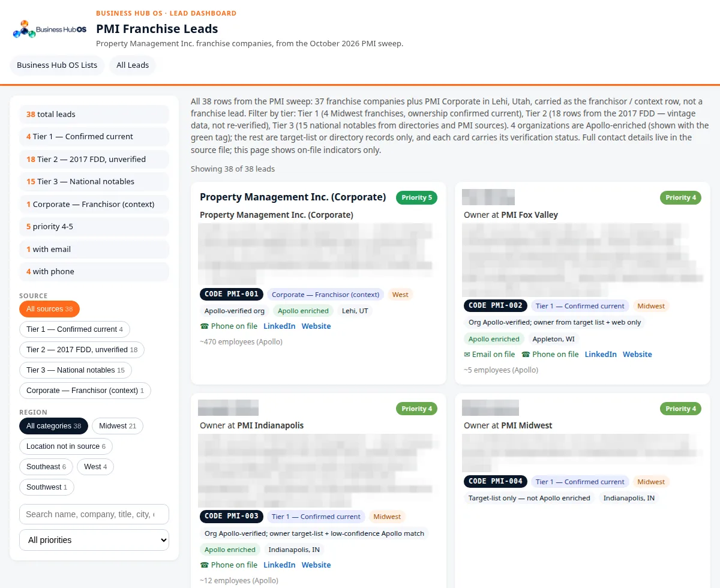
Task: Select 15 Tier 3 — National notables stat
Action: 94,181
